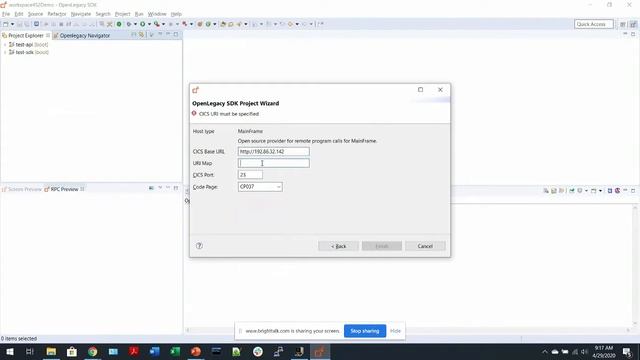Click the URI Map input field
The image size is (640, 360).
click(x=273, y=163)
